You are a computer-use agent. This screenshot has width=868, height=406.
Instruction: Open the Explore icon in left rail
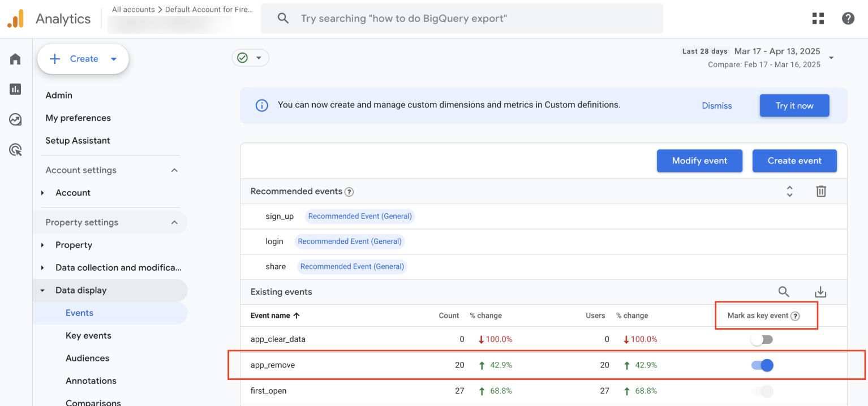coord(15,119)
